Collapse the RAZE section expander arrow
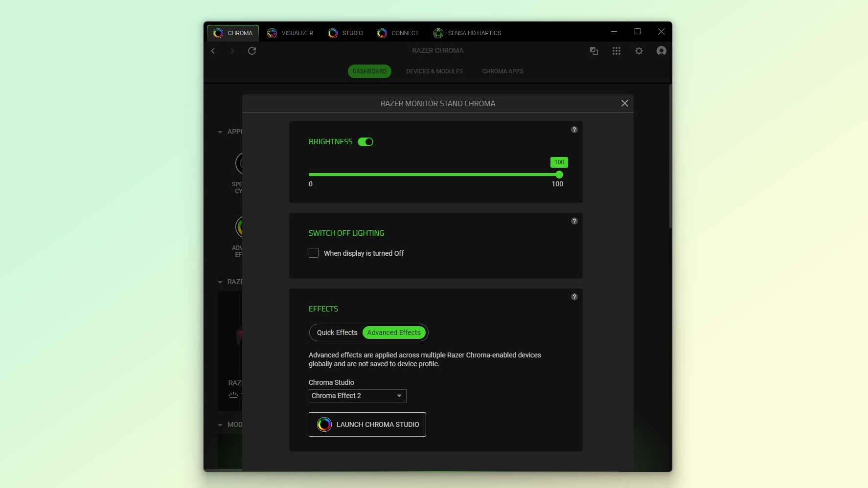Image resolution: width=868 pixels, height=488 pixels. click(x=220, y=282)
